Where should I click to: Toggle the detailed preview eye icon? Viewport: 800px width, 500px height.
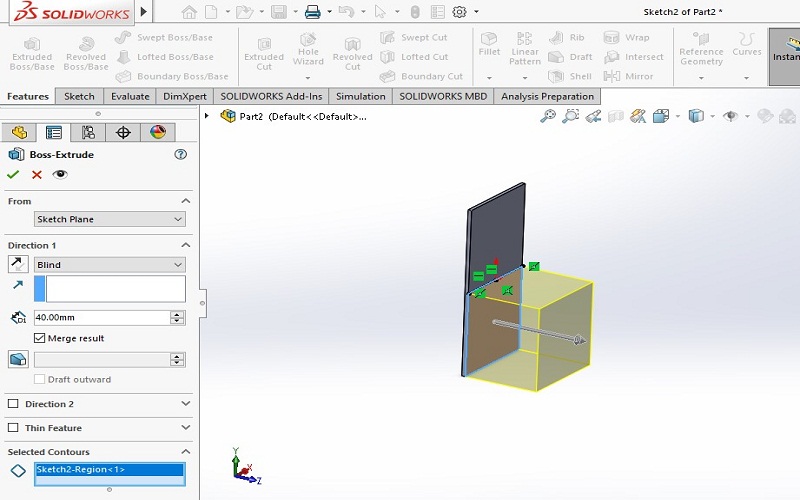pos(60,174)
